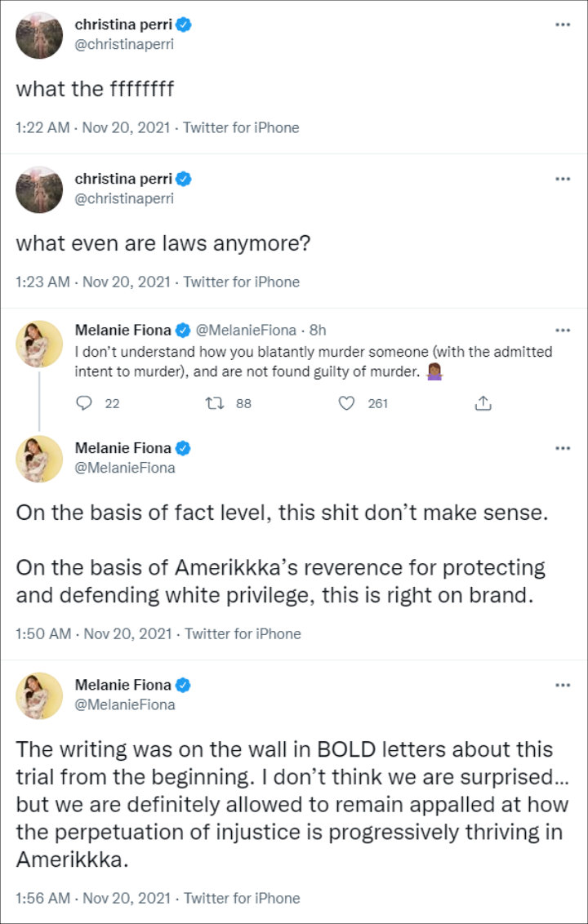Open more options on 'what the ffffffff' tweet
The width and height of the screenshot is (588, 924).
[562, 24]
